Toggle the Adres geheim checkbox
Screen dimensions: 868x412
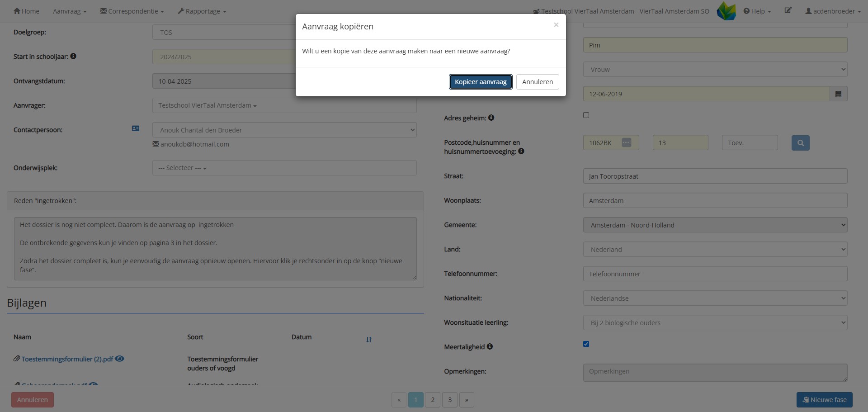[586, 115]
